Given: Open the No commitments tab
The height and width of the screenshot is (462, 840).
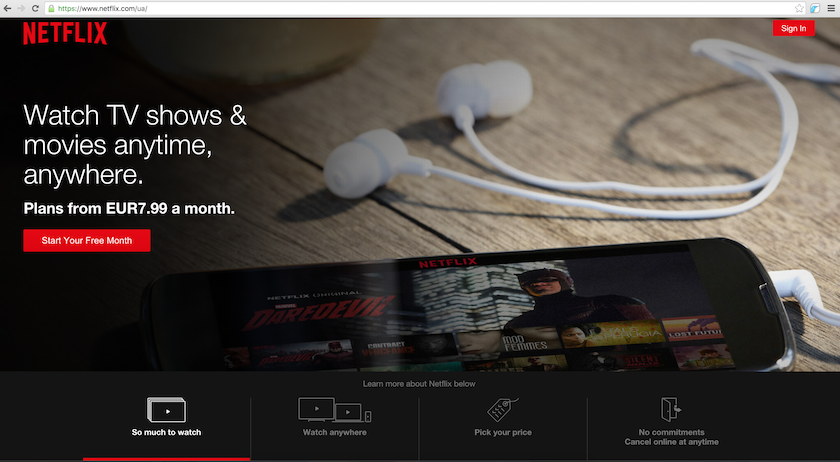Looking at the screenshot, I should click(671, 428).
